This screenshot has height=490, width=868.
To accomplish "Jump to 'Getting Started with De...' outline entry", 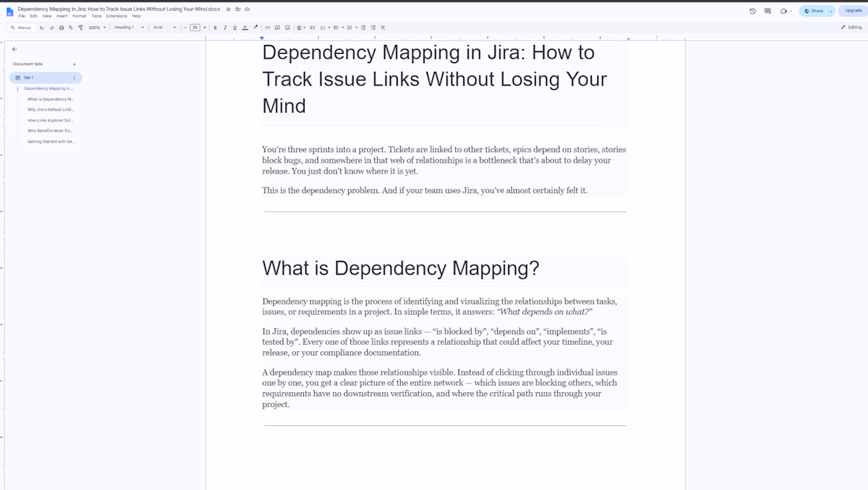I will click(51, 141).
